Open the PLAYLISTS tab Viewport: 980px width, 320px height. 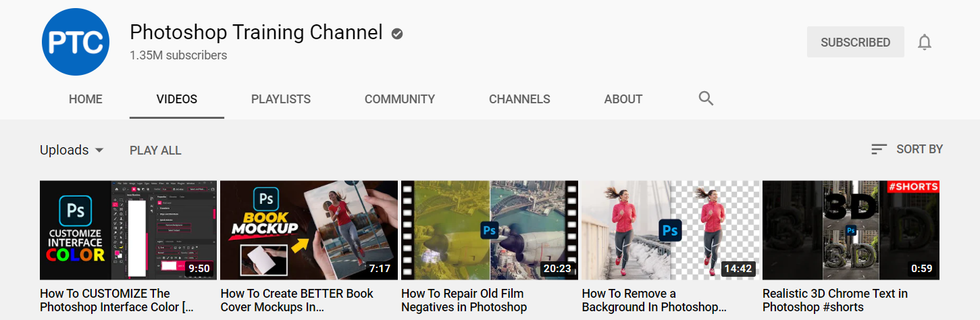[281, 99]
